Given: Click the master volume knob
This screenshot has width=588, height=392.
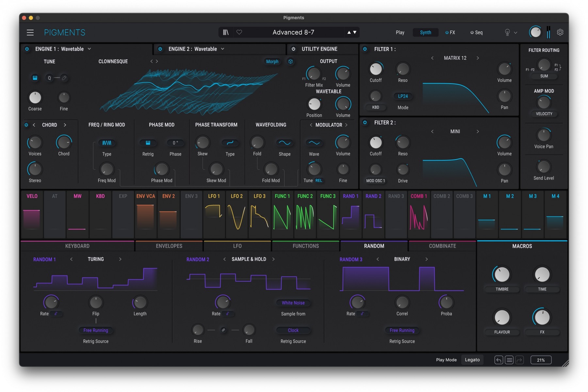Looking at the screenshot, I should click(535, 32).
